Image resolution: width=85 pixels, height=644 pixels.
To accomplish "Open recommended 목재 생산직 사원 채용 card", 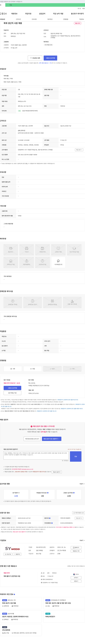I will click(21, 603).
